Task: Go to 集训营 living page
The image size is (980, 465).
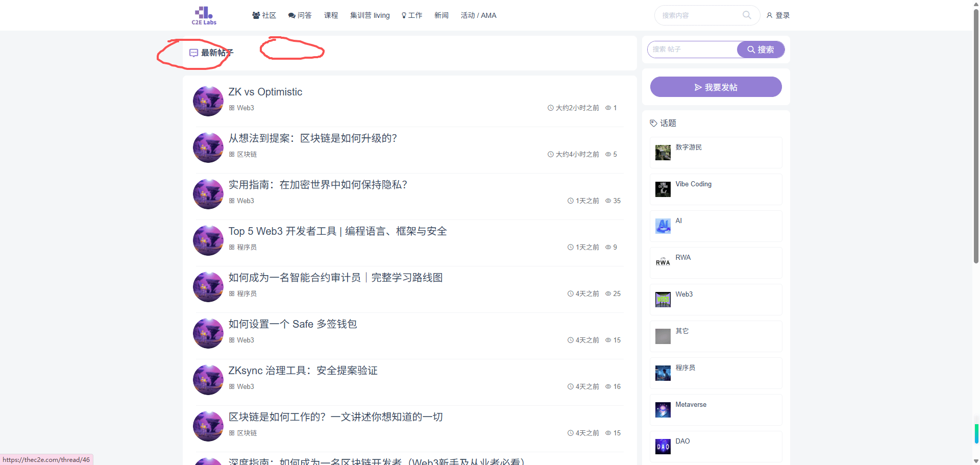Action: pyautogui.click(x=370, y=15)
